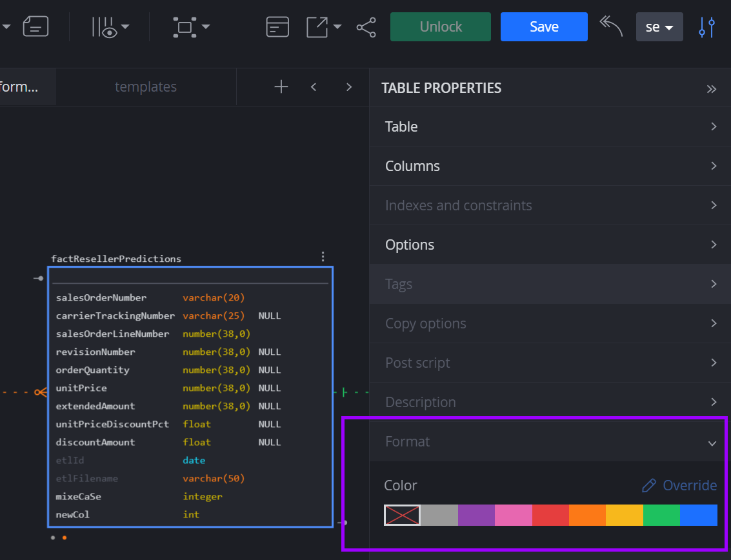Collapse the Table Properties panel
Viewport: 731px width, 560px height.
click(712, 88)
